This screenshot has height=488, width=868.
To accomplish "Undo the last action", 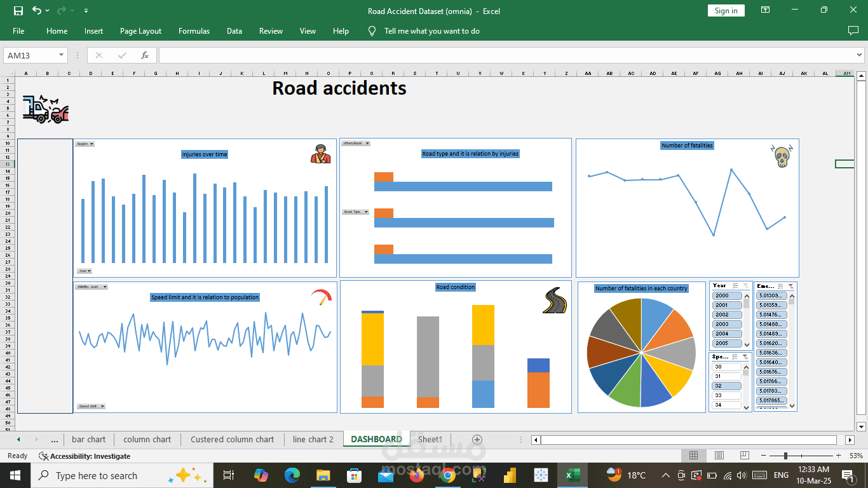I will [x=37, y=10].
